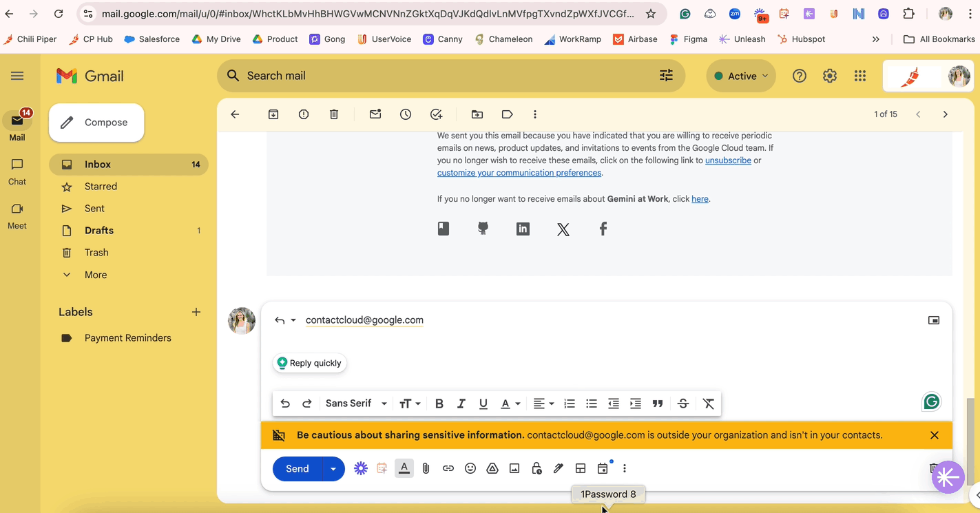This screenshot has width=980, height=513.
Task: Open Gmail main menu hamburger
Action: coord(17,76)
